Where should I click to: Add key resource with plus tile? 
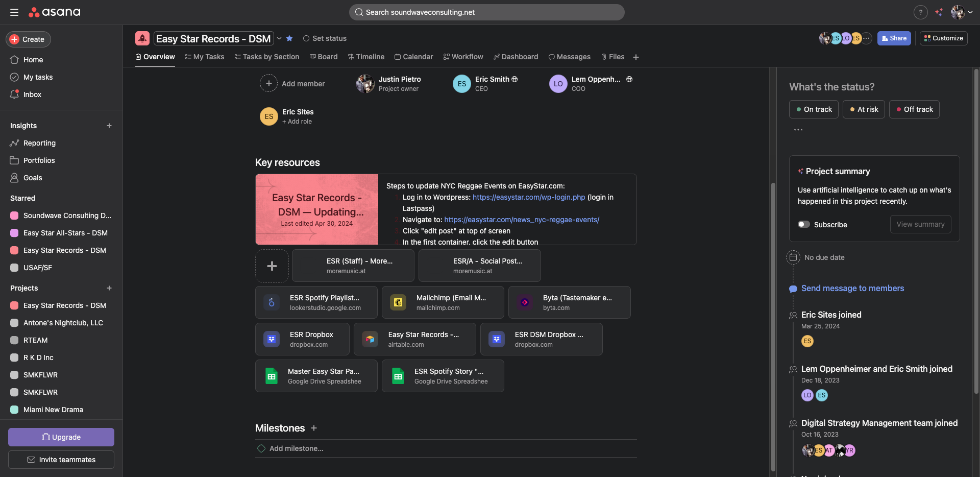tap(272, 266)
